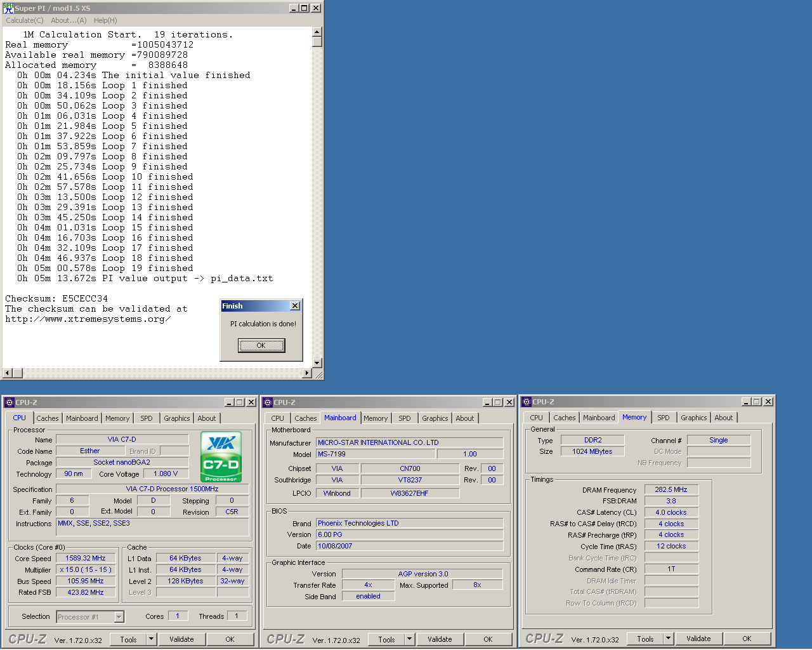Screen dimensions: 812x650
Task: Select the Memory tab in the middle CPU-Z window
Action: point(376,418)
